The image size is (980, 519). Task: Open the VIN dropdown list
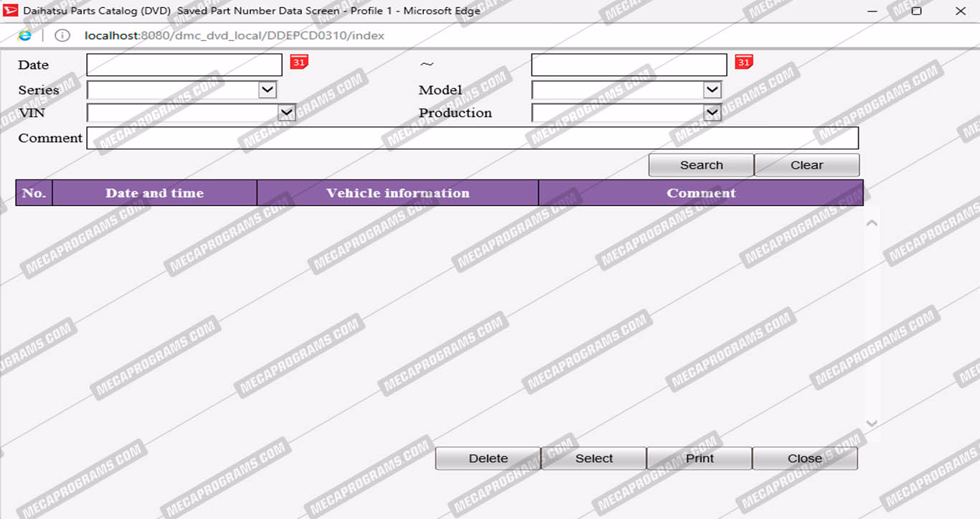coord(286,113)
